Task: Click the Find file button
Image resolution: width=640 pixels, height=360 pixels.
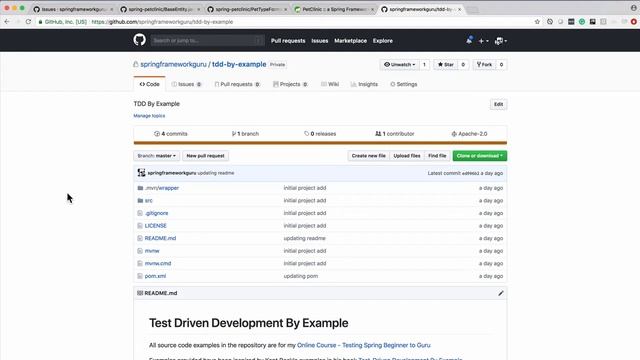Action: [x=437, y=156]
